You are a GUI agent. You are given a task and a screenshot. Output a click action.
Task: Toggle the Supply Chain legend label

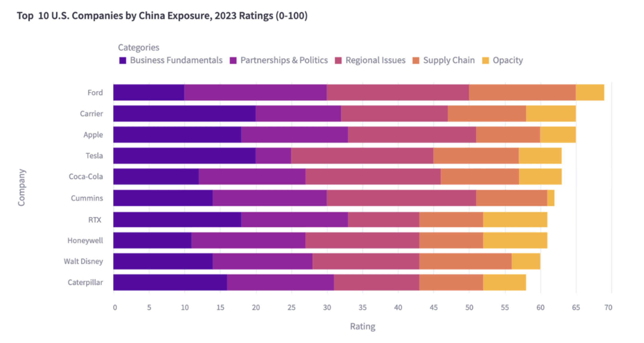pos(449,60)
